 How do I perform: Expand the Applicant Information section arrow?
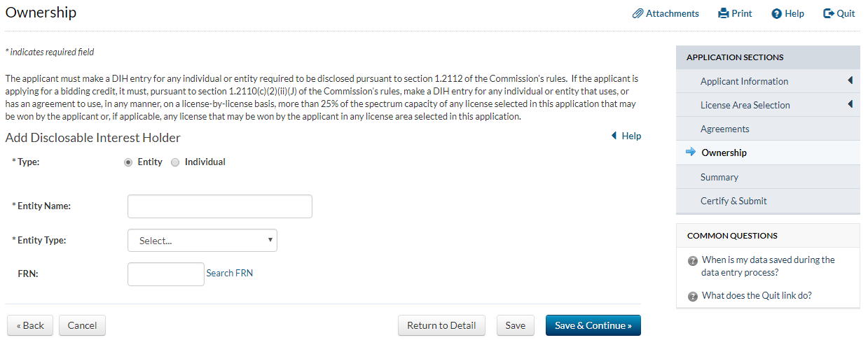[850, 81]
